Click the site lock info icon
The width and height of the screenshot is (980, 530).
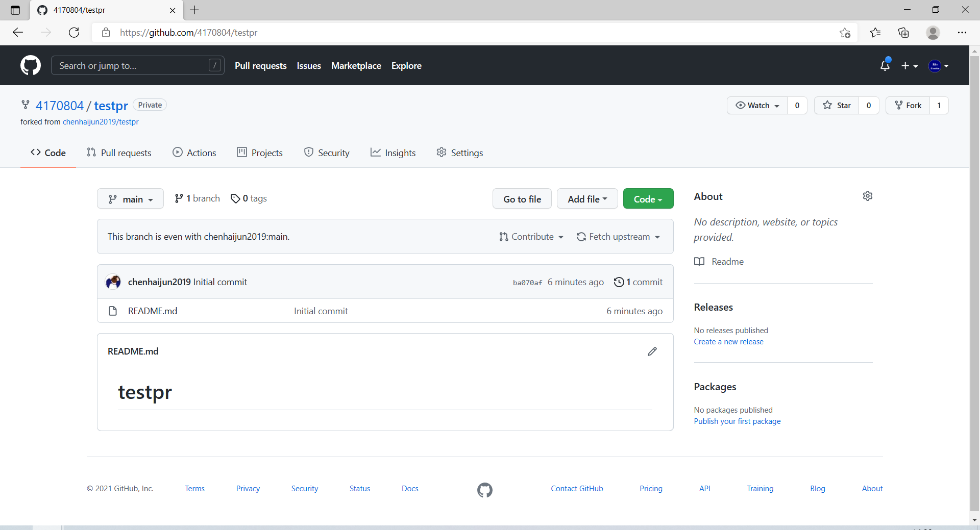click(106, 33)
